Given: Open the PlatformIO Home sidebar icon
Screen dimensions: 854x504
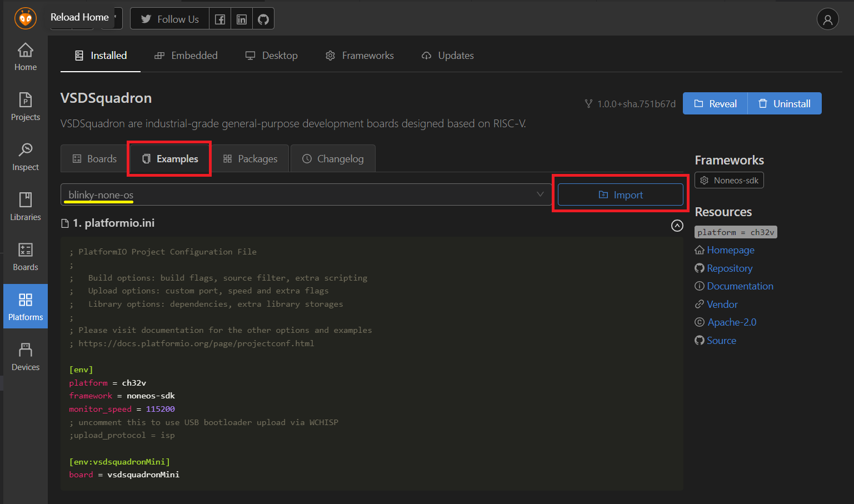Looking at the screenshot, I should click(26, 57).
